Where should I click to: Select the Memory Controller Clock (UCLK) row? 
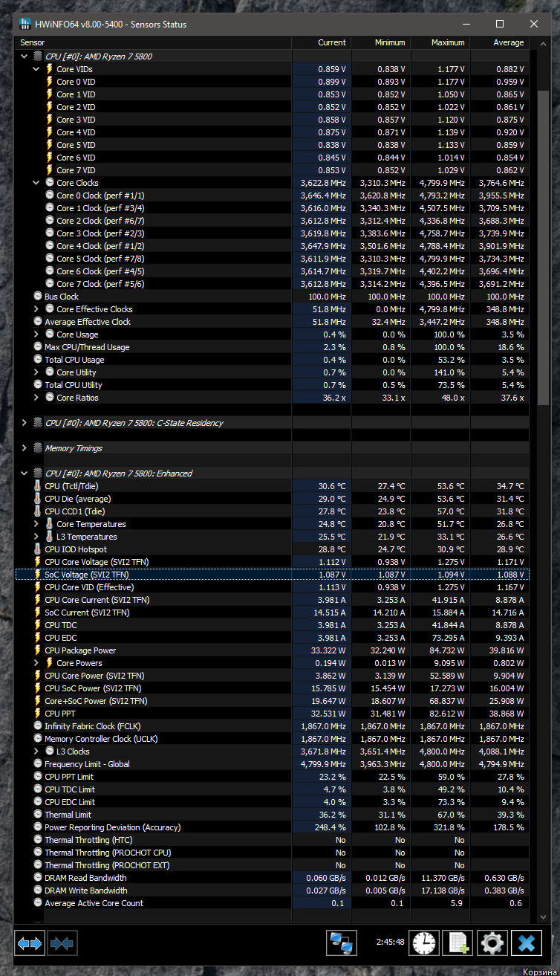[x=273, y=739]
